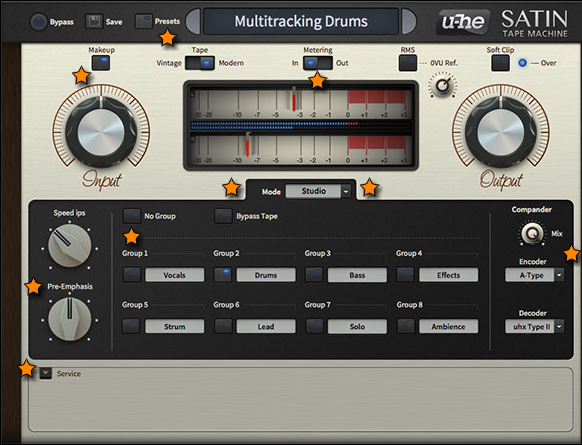Click the Bass group name field

357,275
